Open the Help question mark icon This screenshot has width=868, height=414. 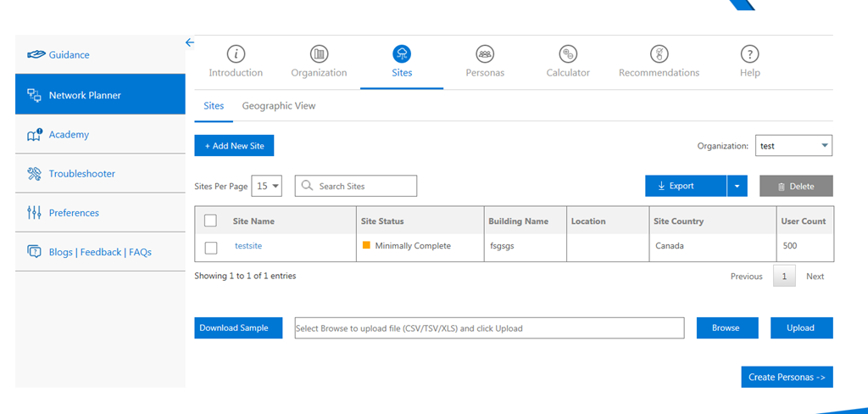[x=749, y=54]
